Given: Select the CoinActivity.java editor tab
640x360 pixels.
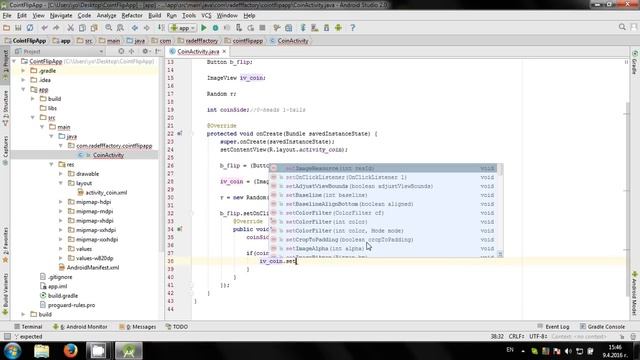Looking at the screenshot, I should tap(198, 51).
